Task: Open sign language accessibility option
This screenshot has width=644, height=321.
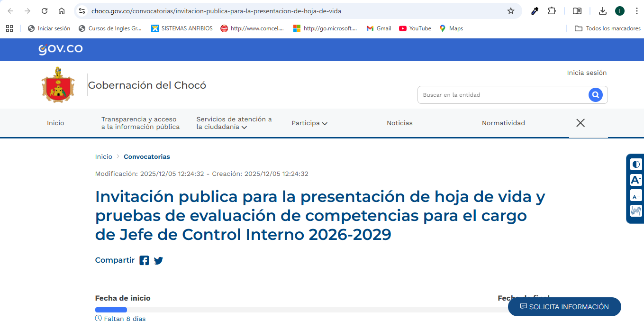Action: click(635, 211)
